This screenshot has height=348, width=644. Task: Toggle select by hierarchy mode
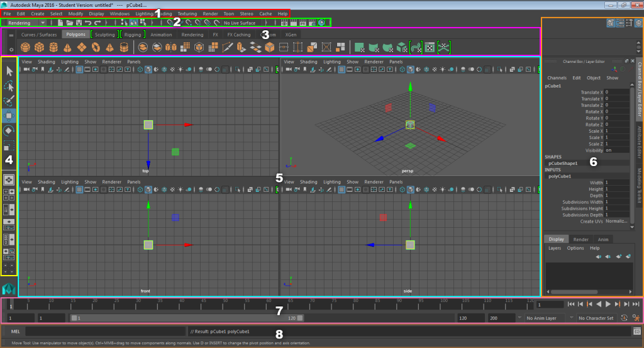tap(124, 23)
